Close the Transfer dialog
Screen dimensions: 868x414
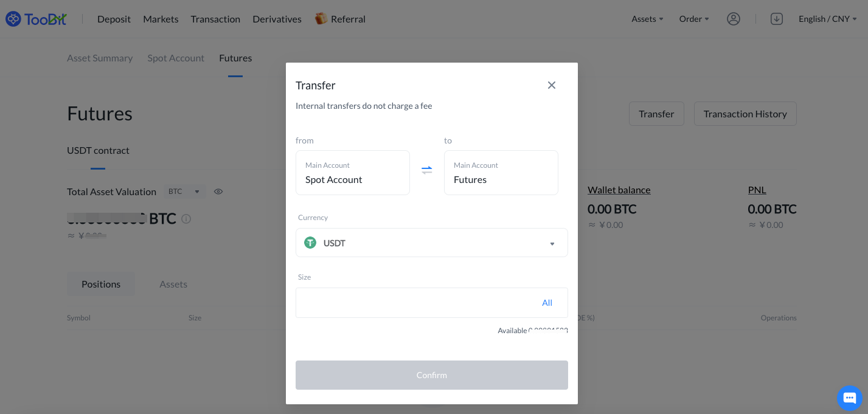pos(551,85)
